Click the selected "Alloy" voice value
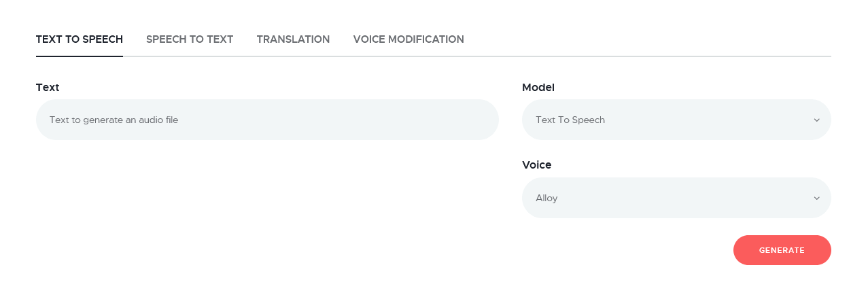 [546, 198]
